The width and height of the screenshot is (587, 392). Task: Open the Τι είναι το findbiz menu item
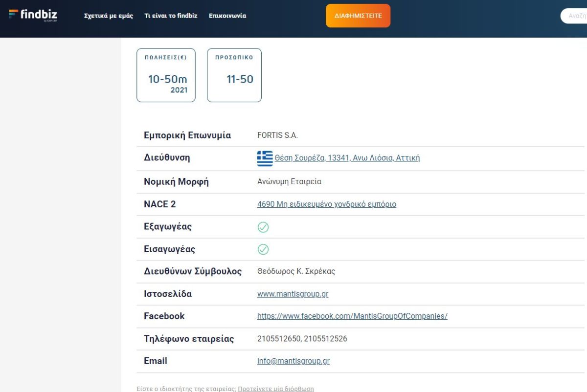pyautogui.click(x=171, y=16)
